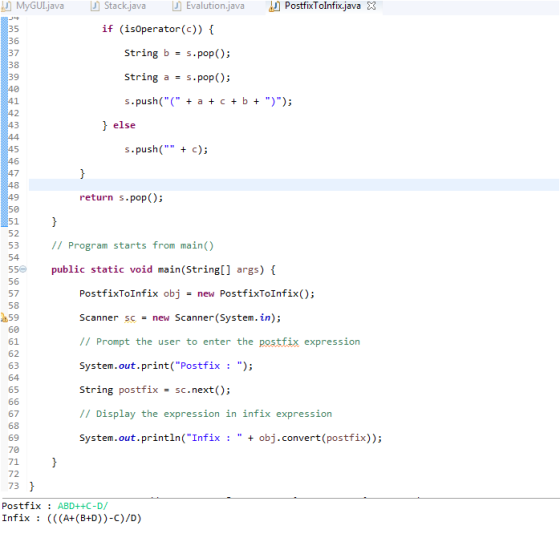Click 'String b = s.pop();' on line 37
This screenshot has height=558, width=560.
177,53
